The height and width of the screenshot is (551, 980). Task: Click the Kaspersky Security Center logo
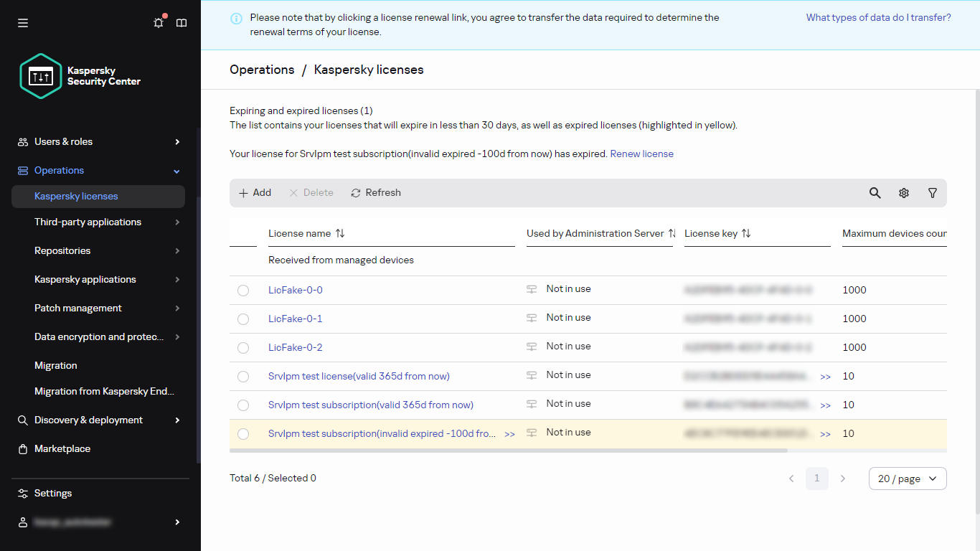tap(40, 76)
